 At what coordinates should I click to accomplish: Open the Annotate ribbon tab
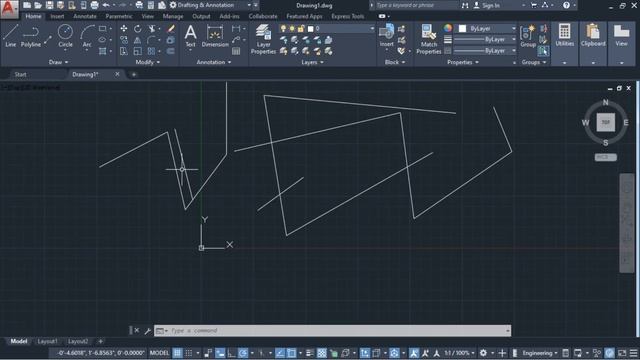pos(85,16)
